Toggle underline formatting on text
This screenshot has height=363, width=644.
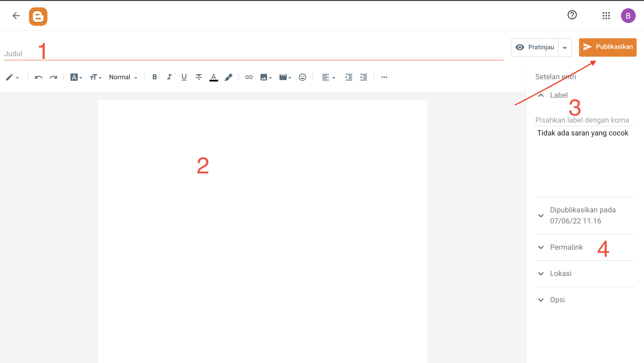pyautogui.click(x=184, y=77)
